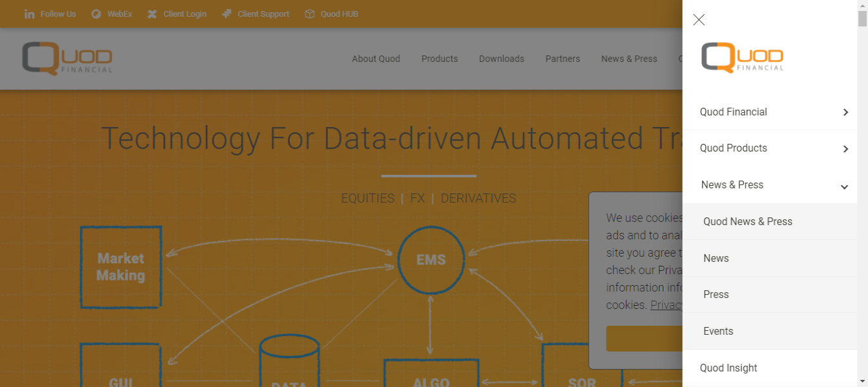The height and width of the screenshot is (387, 868).
Task: Click the GUI box in diagram
Action: click(x=121, y=366)
